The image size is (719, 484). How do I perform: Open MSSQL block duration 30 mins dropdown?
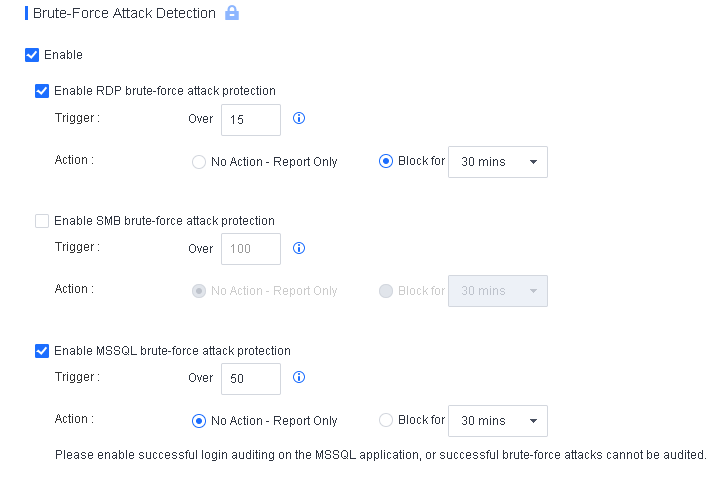click(498, 420)
